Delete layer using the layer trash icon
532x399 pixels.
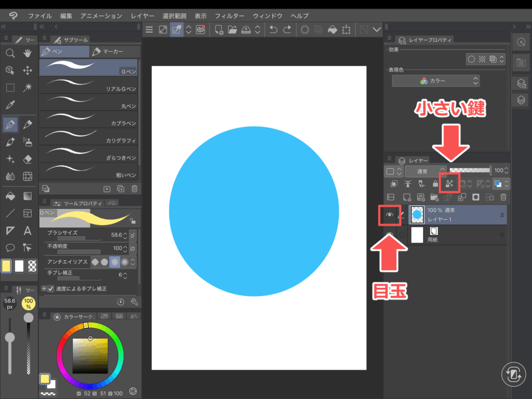[503, 197]
